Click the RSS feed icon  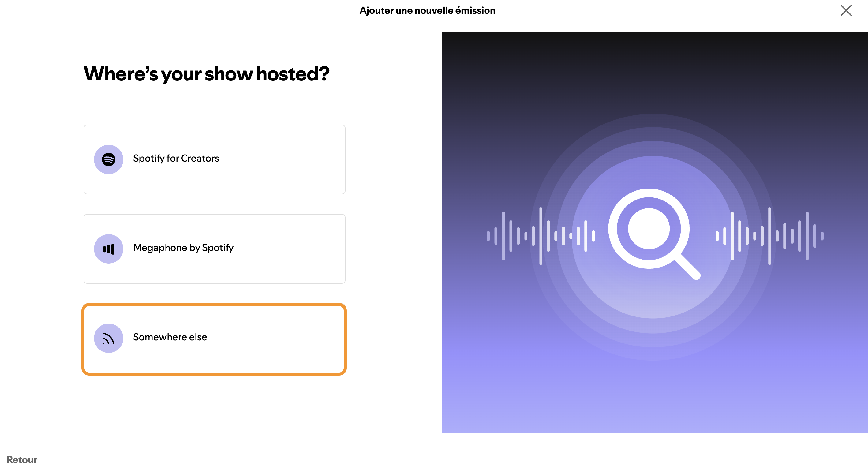[108, 338]
